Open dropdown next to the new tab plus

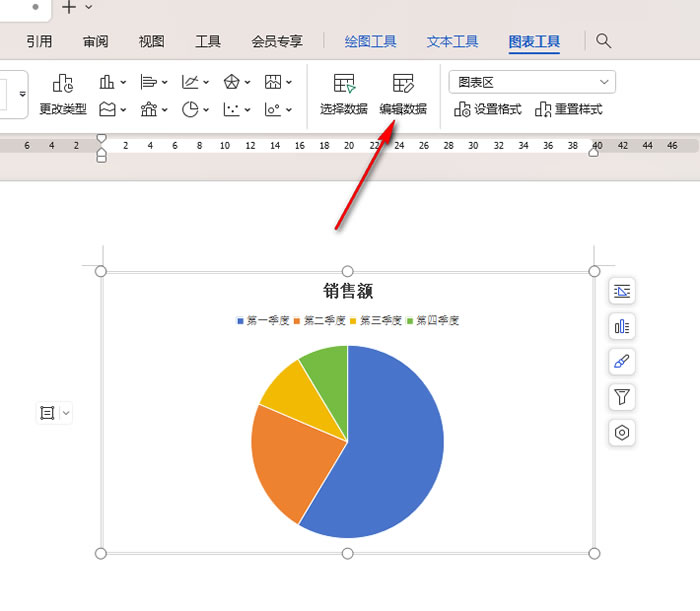click(x=89, y=7)
